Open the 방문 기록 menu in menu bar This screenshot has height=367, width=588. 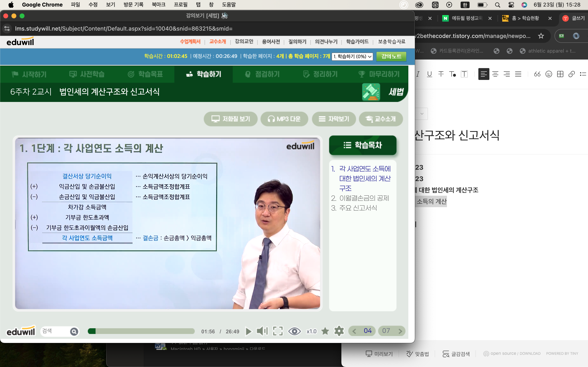click(x=133, y=5)
